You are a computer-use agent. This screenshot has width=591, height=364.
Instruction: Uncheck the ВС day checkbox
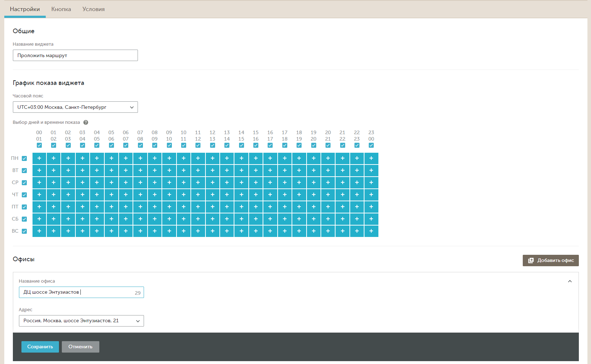24,231
